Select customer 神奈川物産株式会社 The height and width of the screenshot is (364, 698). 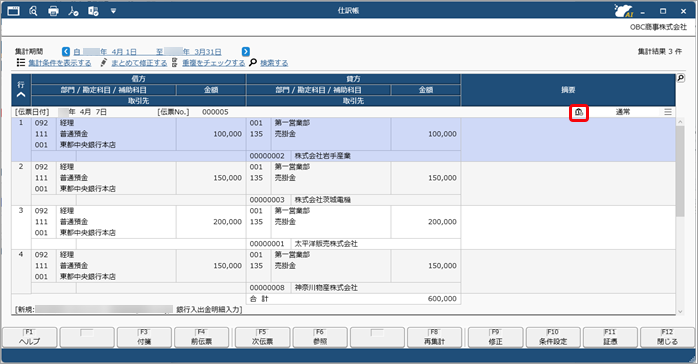pos(326,288)
